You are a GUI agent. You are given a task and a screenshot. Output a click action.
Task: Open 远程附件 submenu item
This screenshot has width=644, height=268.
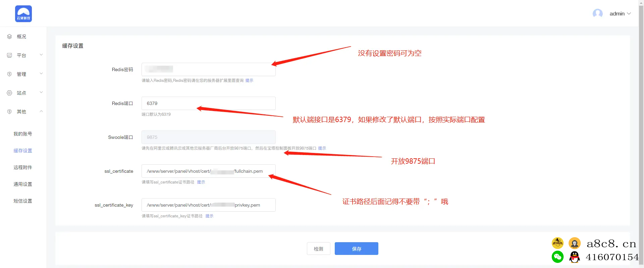click(23, 167)
